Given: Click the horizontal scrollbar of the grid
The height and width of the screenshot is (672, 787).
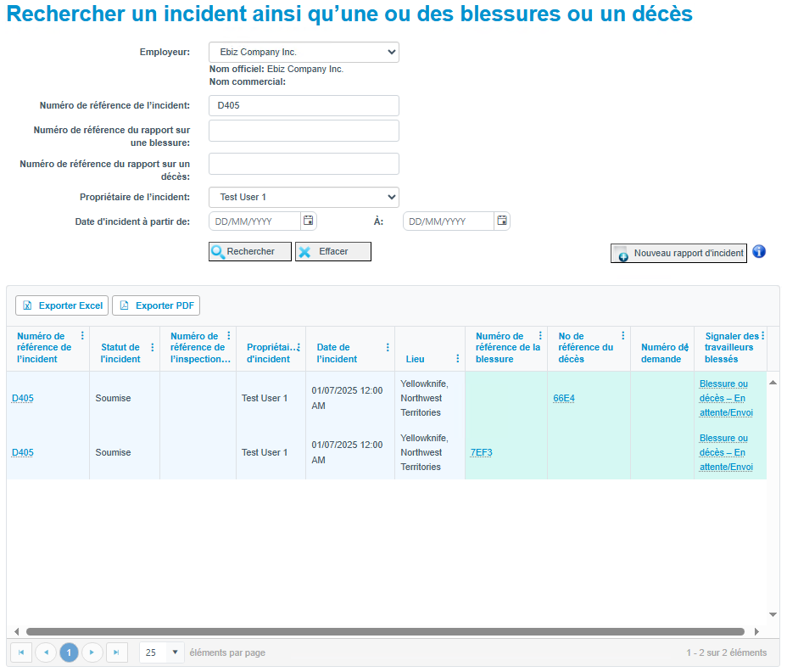Looking at the screenshot, I should point(385,631).
